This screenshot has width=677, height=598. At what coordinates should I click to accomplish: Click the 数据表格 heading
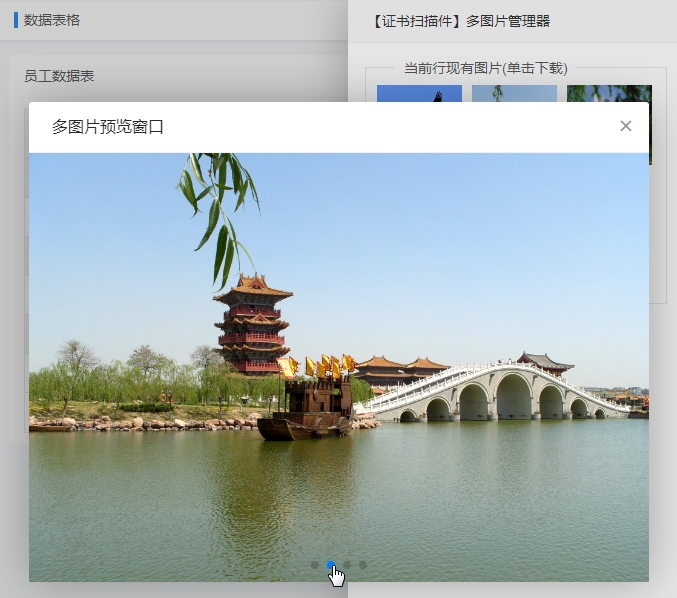(52, 20)
